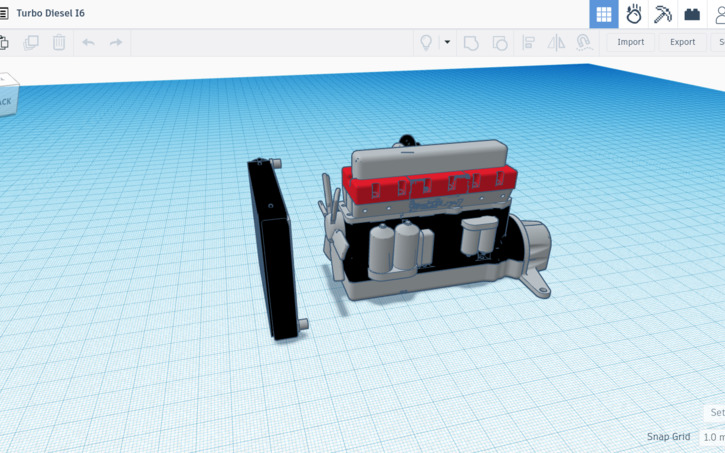Screen dimensions: 725x453
Task: Click the Delete trash can icon
Action: 59,43
